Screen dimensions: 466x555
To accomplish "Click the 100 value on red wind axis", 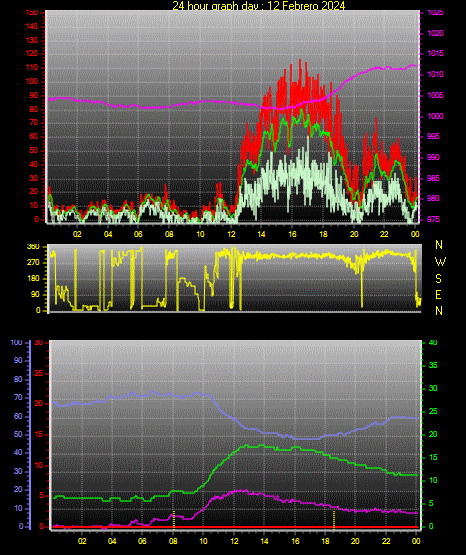I will coord(31,81).
